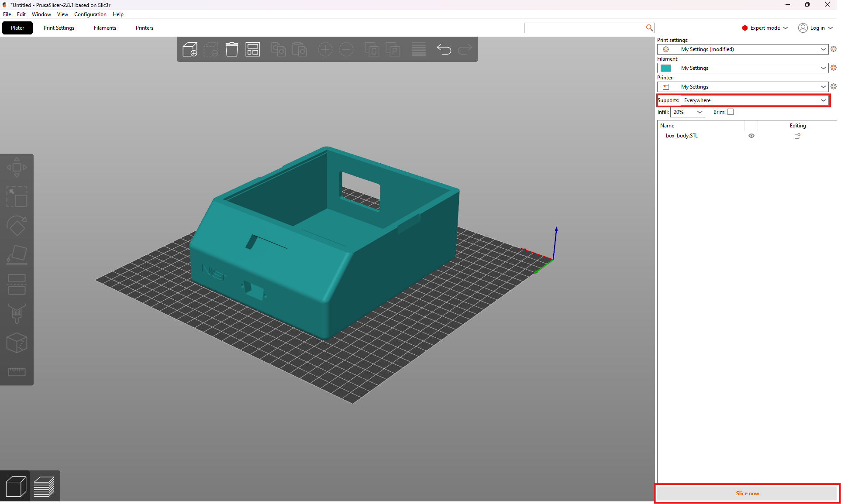Select the Cut tool in left sidebar
The width and height of the screenshot is (841, 504).
pyautogui.click(x=17, y=284)
